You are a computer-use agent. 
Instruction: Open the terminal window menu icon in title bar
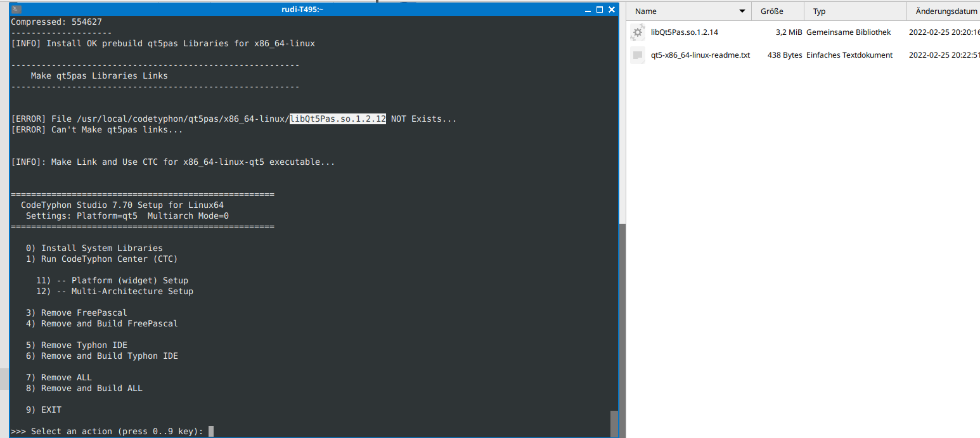click(x=16, y=10)
